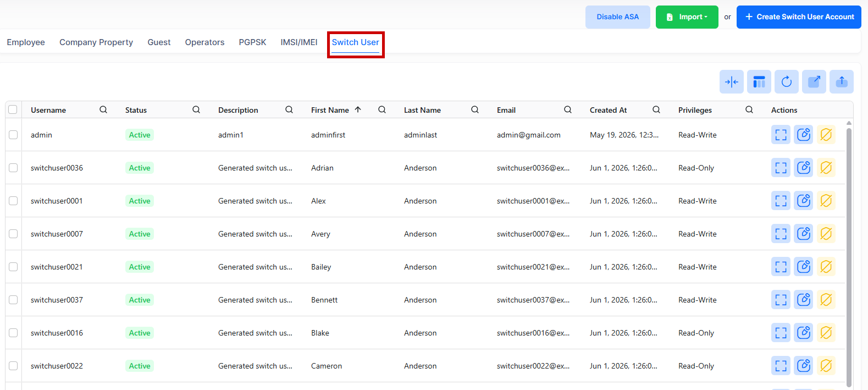The image size is (868, 390).
Task: Refresh the switch user table
Action: click(x=787, y=82)
